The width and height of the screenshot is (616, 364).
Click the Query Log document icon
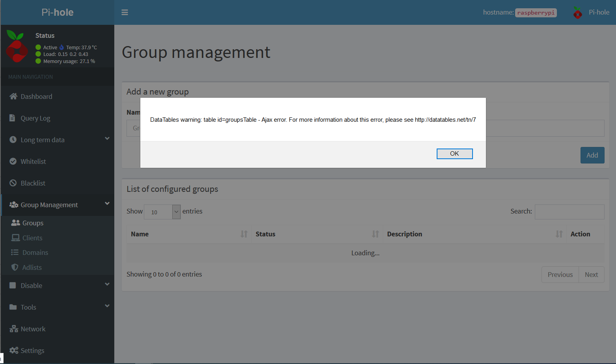13,118
